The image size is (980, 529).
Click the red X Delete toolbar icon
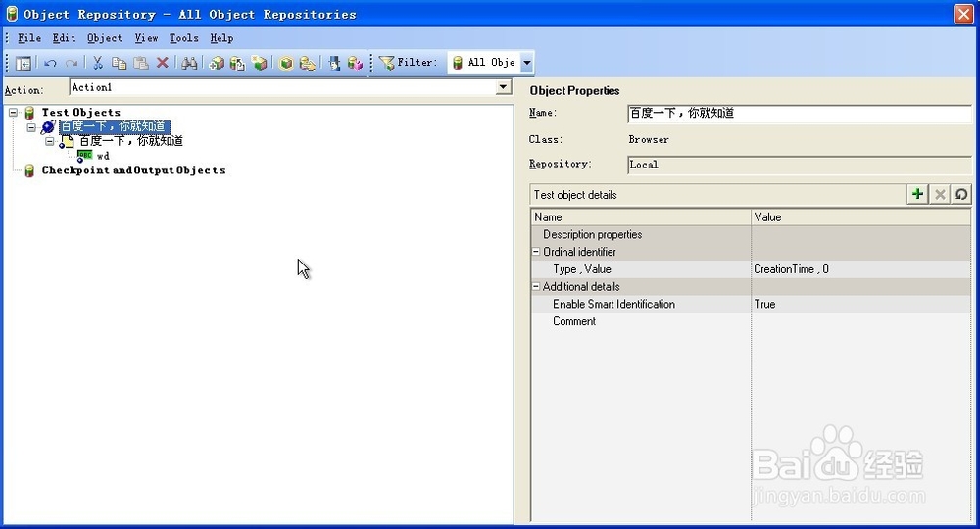pos(163,63)
